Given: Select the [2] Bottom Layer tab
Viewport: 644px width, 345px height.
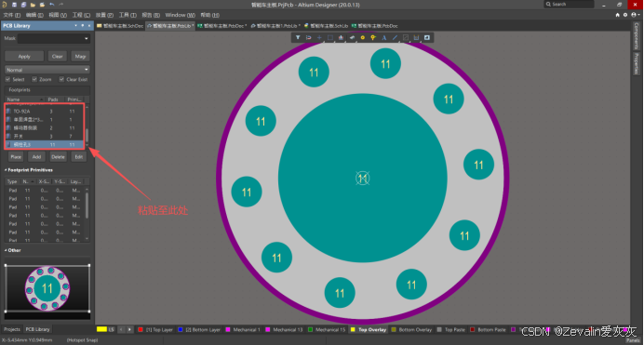Looking at the screenshot, I should 199,329.
